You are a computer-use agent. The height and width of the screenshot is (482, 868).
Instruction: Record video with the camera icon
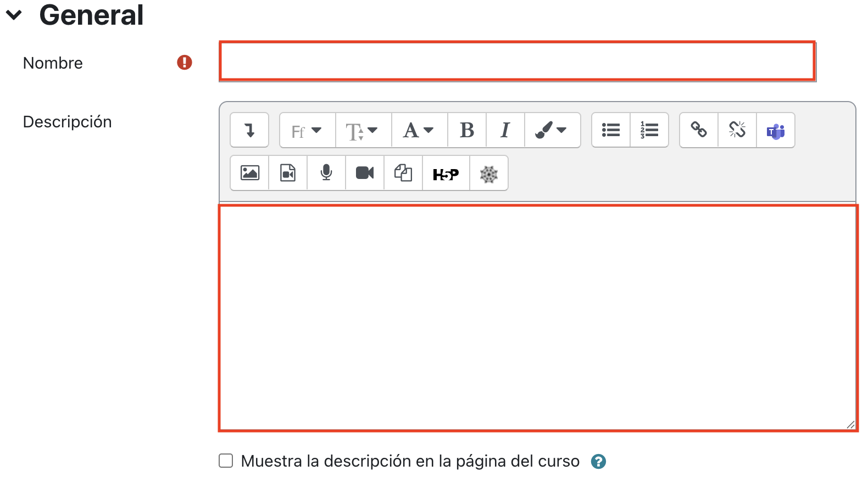(365, 173)
